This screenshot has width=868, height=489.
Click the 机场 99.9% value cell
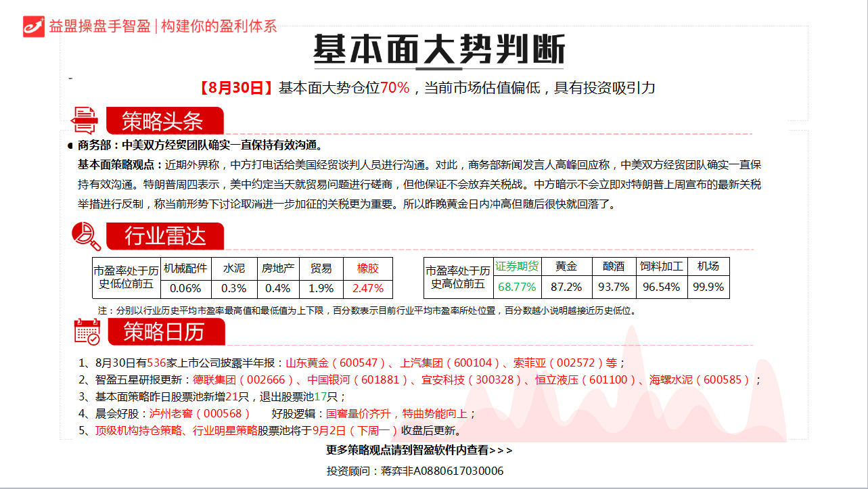pyautogui.click(x=708, y=287)
